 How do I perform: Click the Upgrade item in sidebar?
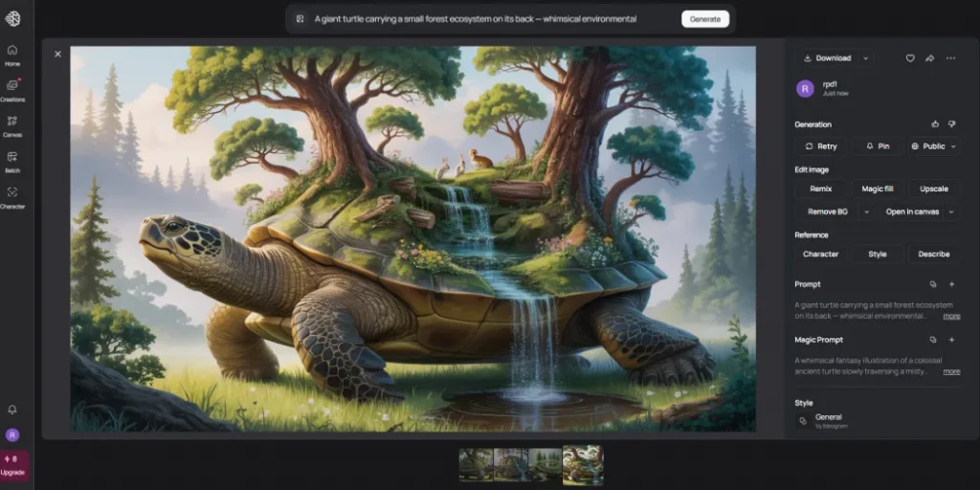pos(13,465)
